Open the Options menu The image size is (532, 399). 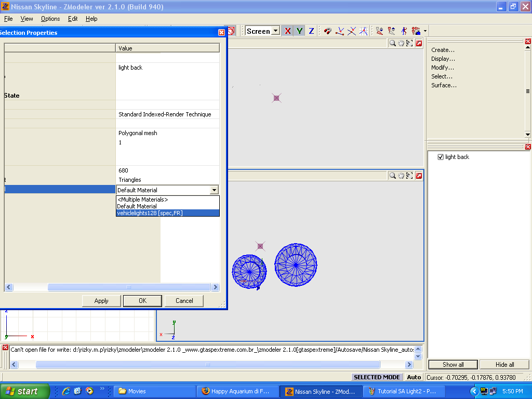click(x=50, y=19)
